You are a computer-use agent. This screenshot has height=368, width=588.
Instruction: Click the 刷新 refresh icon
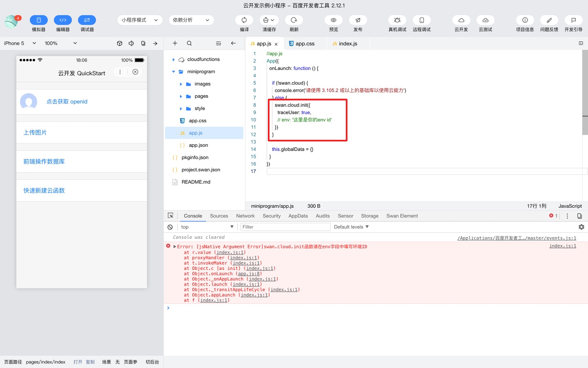pyautogui.click(x=294, y=20)
